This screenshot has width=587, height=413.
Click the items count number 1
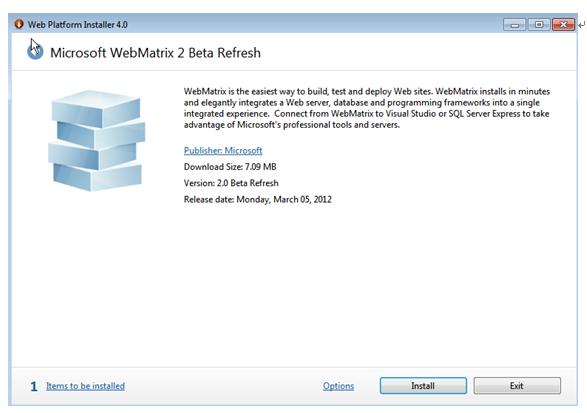coord(34,386)
